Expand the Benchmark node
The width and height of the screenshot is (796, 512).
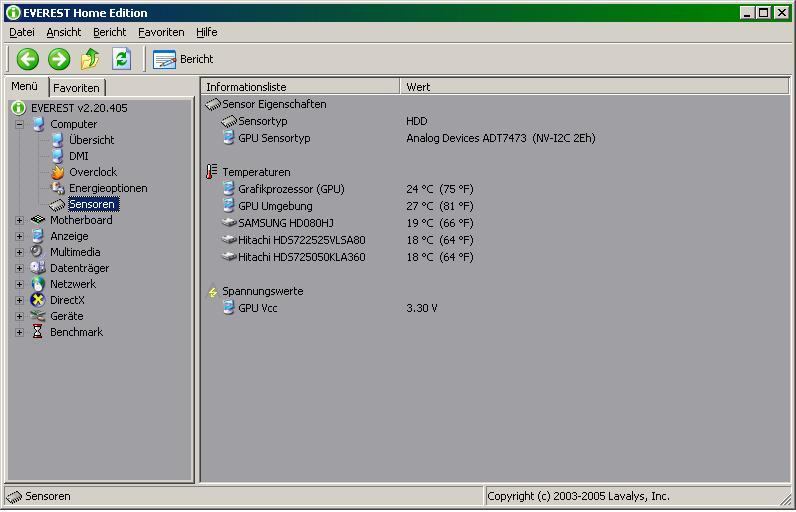(19, 332)
